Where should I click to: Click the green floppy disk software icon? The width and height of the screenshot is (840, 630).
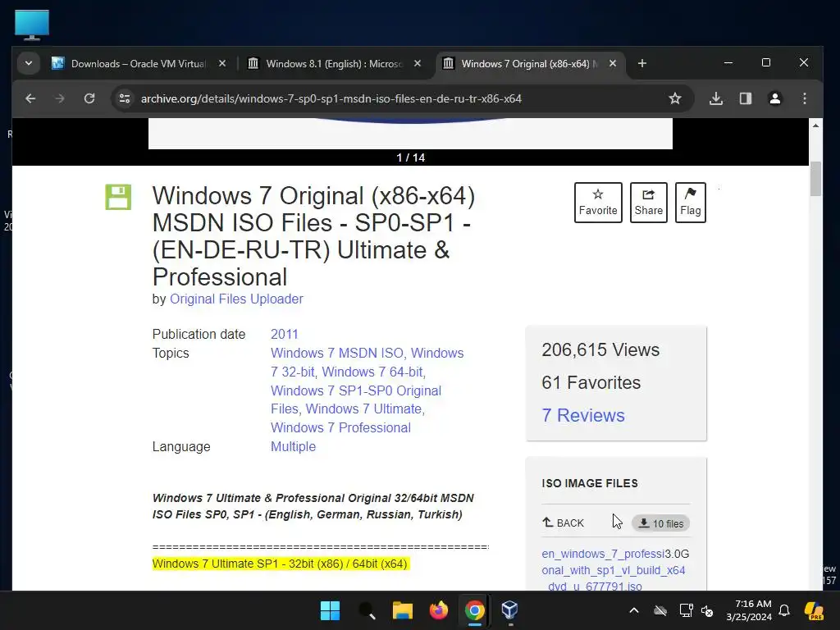[118, 197]
